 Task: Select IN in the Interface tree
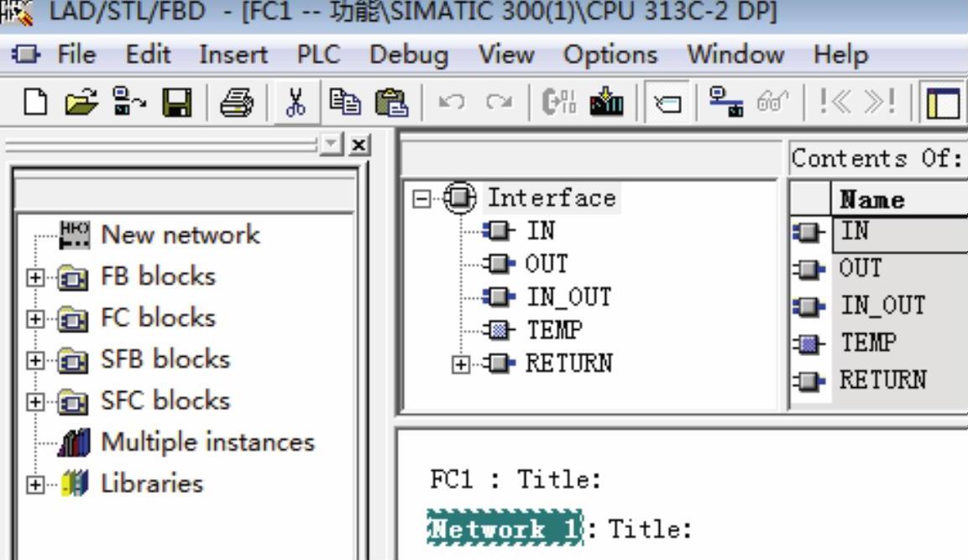click(541, 230)
